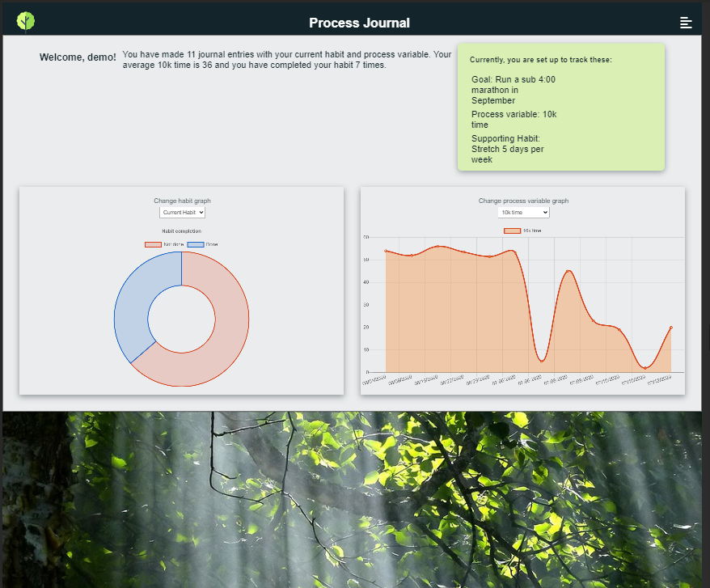
Task: Click the 'Goal: Run a sub 4:00 marathon' text
Action: point(513,90)
